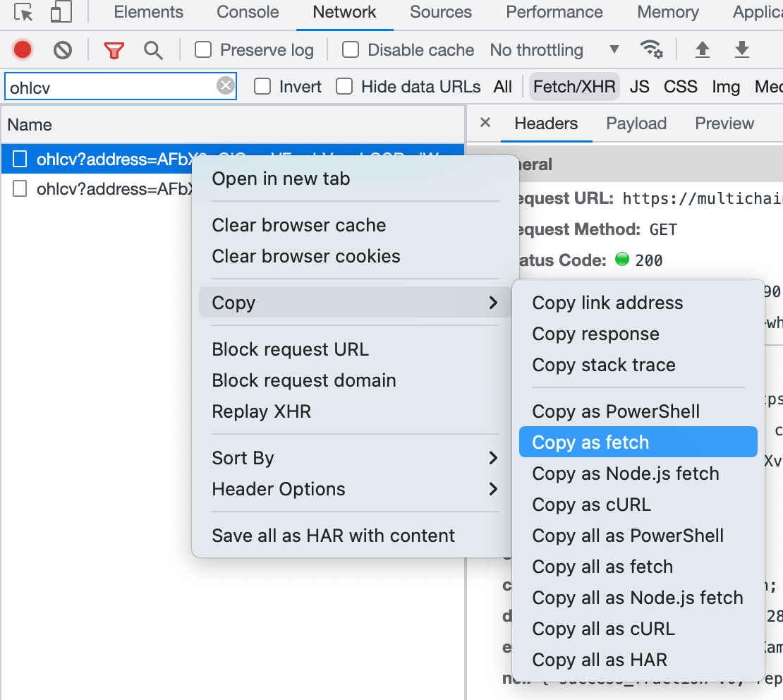Tick the Invert filter checkbox

coord(262,87)
